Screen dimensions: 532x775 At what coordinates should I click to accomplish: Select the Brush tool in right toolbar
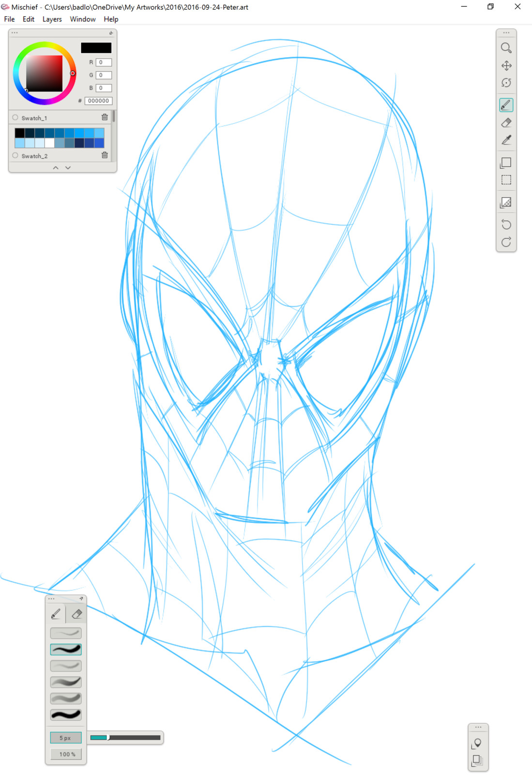(506, 105)
